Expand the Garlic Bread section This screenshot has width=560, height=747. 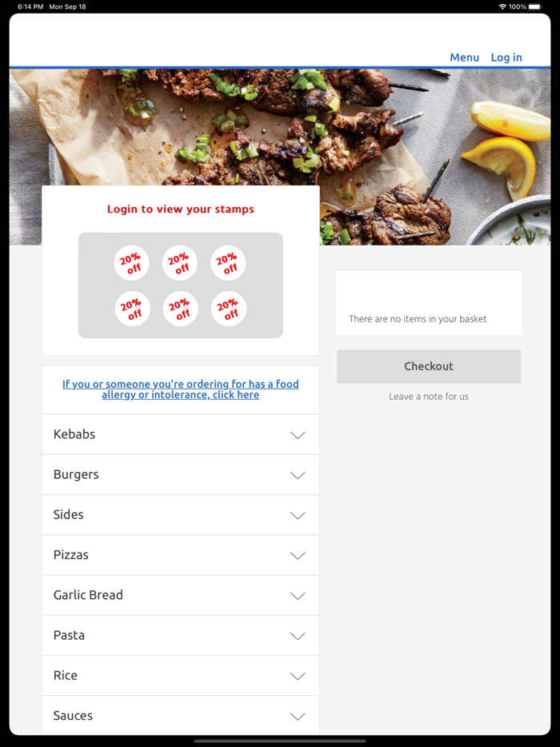pyautogui.click(x=181, y=595)
